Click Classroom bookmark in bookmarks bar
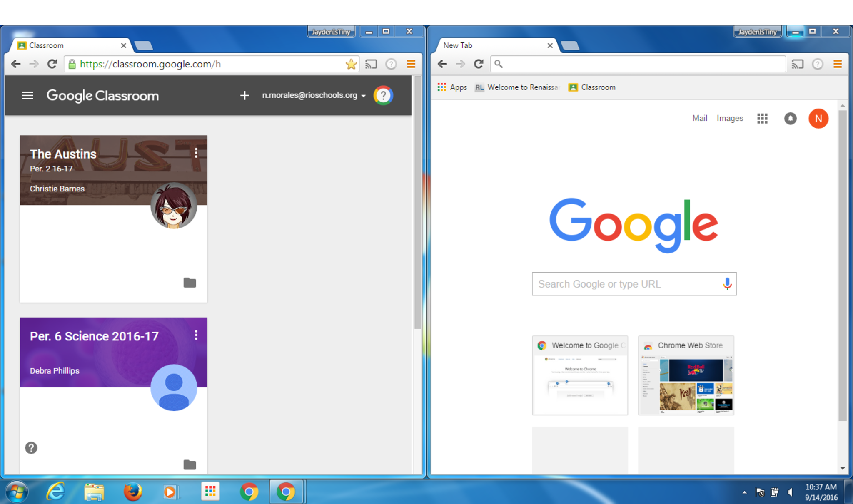This screenshot has width=853, height=504. click(x=592, y=87)
